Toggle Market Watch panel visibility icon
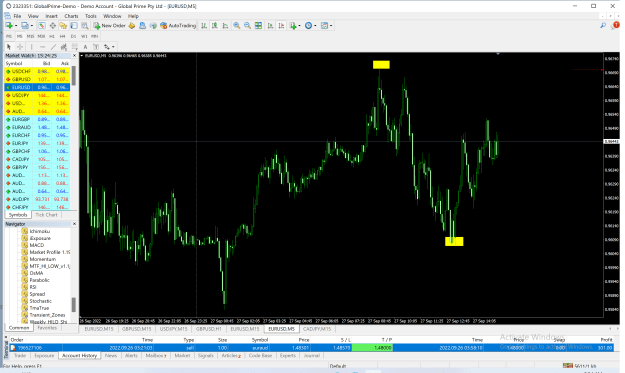The image size is (625, 373). 42,26
